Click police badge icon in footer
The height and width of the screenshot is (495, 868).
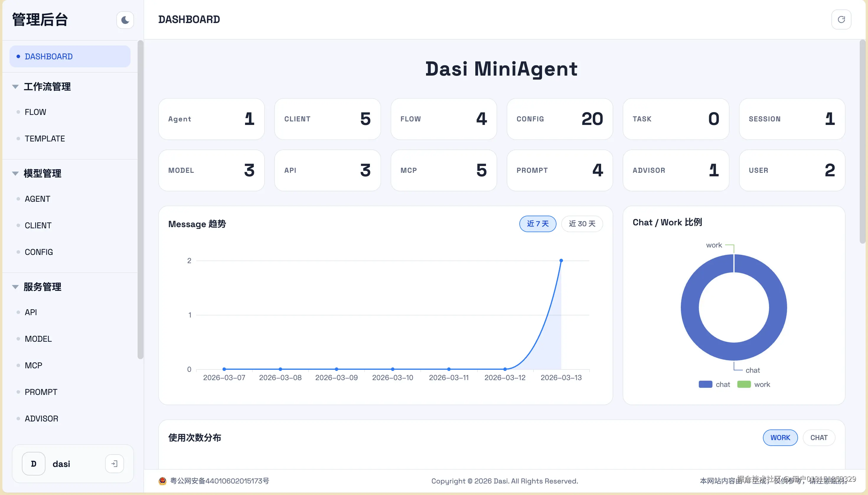[x=162, y=481]
